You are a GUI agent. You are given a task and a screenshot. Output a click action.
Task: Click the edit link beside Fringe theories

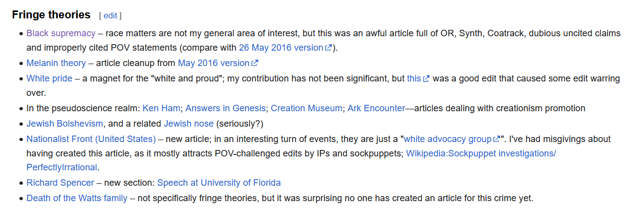click(x=110, y=15)
